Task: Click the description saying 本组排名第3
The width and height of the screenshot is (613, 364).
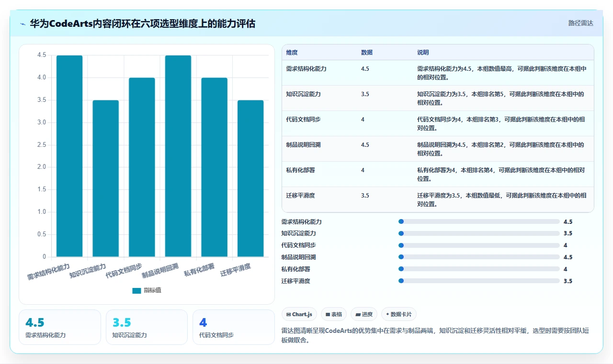Action: (500, 123)
